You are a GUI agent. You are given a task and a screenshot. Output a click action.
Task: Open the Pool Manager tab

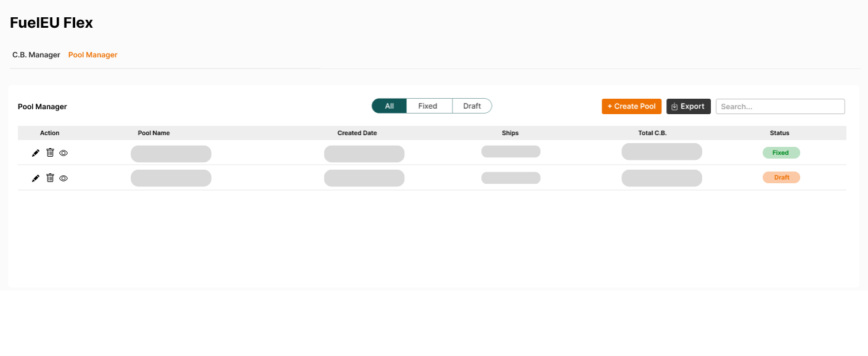point(92,54)
